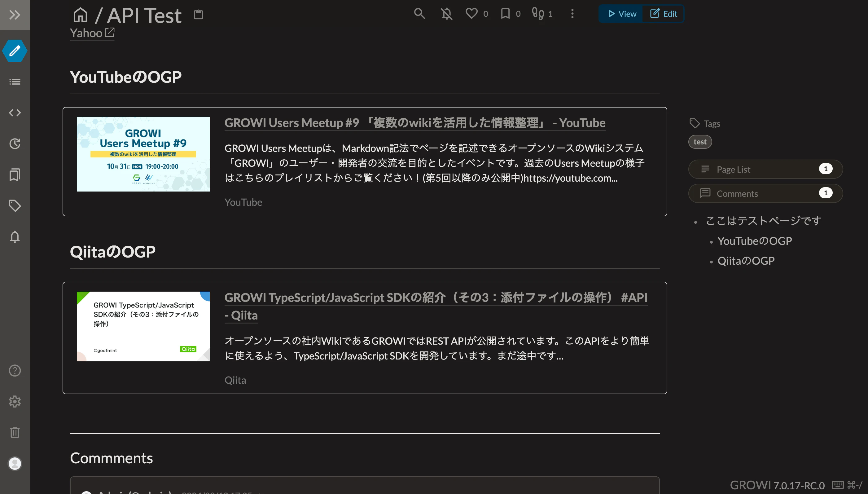Click the Commments heading
The image size is (868, 494).
point(111,458)
